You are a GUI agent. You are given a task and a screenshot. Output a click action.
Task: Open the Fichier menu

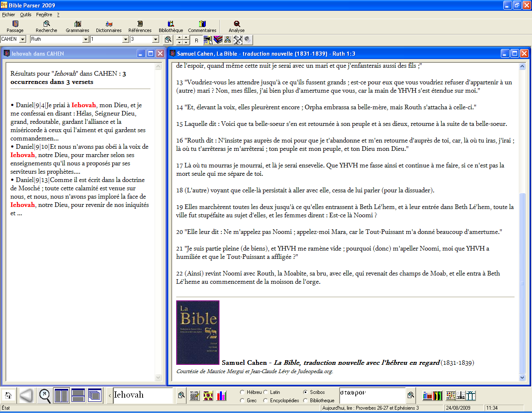tap(8, 15)
